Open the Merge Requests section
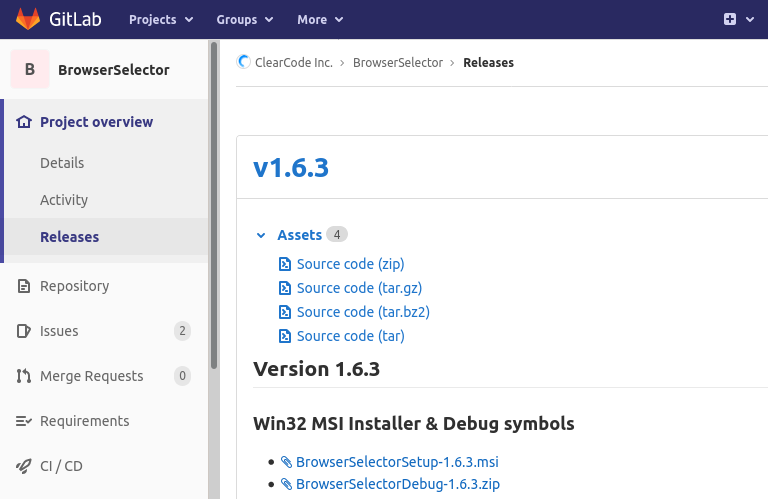The height and width of the screenshot is (499, 768). tap(92, 376)
